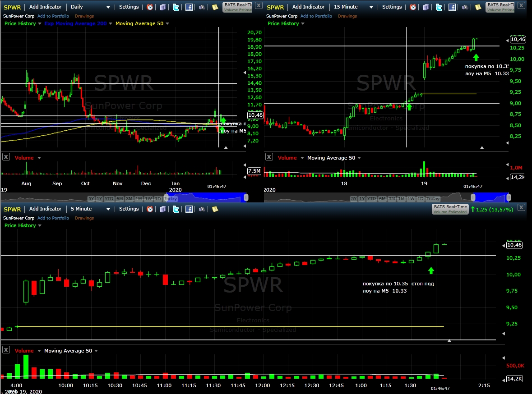Click Drawings link in Daily chart
Image resolution: width=532 pixels, height=394 pixels.
click(84, 16)
